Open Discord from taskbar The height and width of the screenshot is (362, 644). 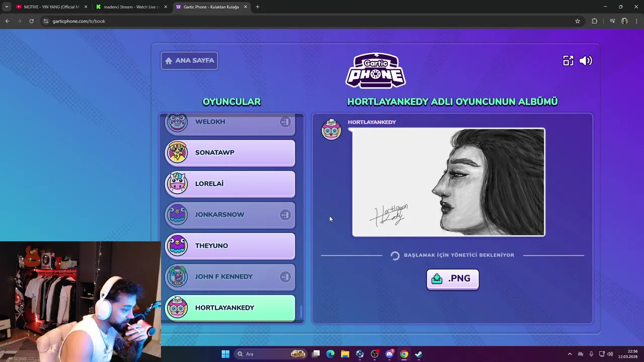[x=389, y=354]
